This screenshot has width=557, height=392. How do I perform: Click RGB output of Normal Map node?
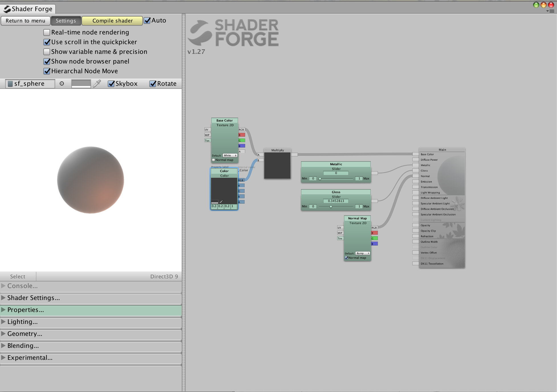click(x=374, y=227)
